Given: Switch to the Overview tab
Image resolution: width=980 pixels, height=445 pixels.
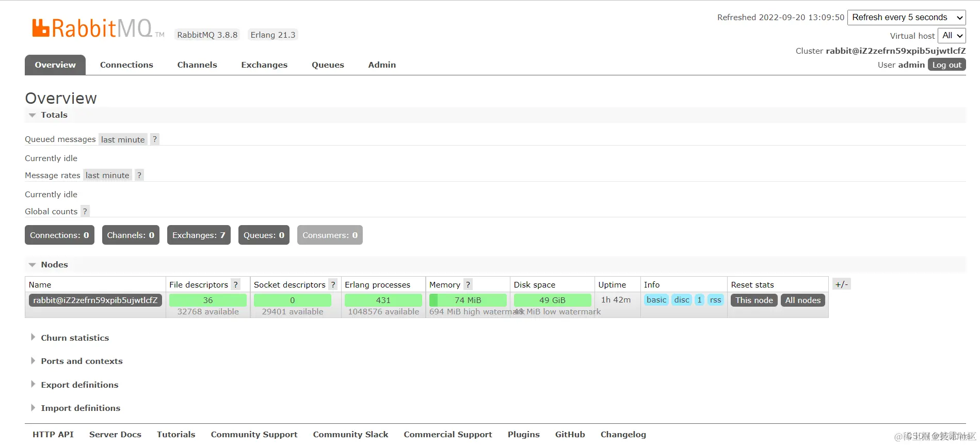Looking at the screenshot, I should 55,65.
